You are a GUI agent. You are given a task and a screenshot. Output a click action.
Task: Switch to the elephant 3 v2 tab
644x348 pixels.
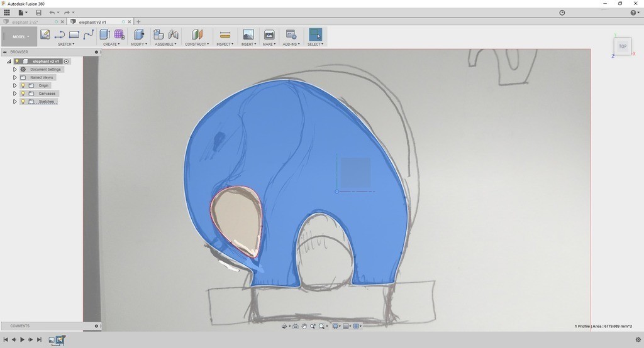pyautogui.click(x=25, y=22)
